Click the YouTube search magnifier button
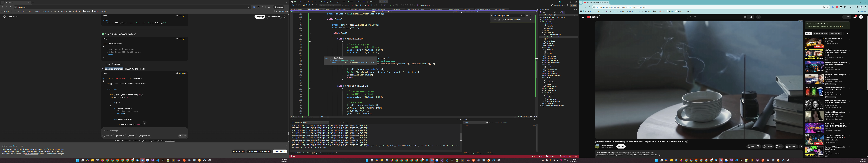868x163 pixels. point(751,17)
